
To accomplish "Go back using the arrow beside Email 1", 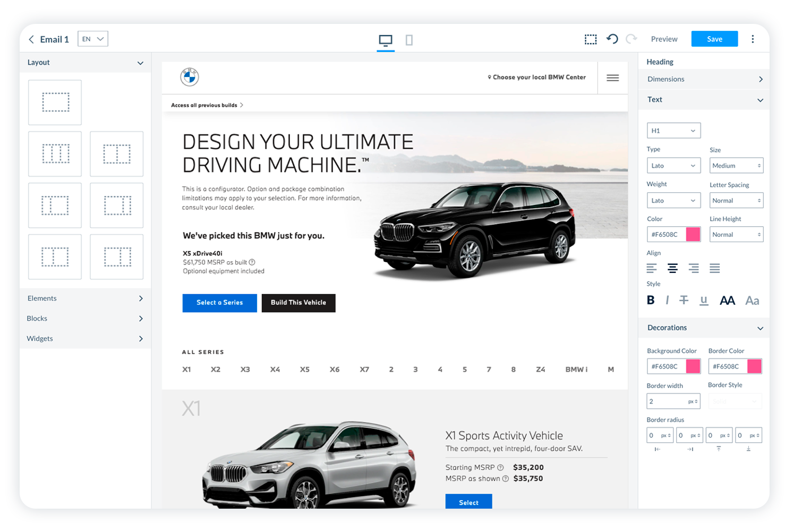I will click(31, 39).
